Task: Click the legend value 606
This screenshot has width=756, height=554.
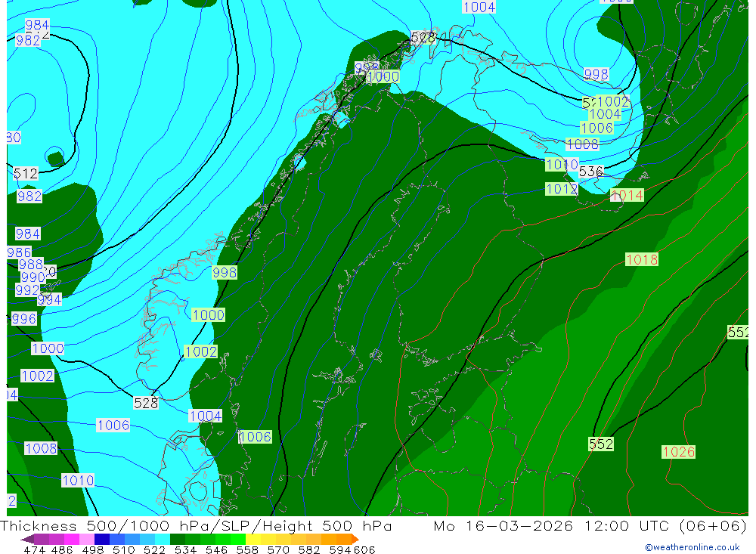Action: click(x=364, y=549)
